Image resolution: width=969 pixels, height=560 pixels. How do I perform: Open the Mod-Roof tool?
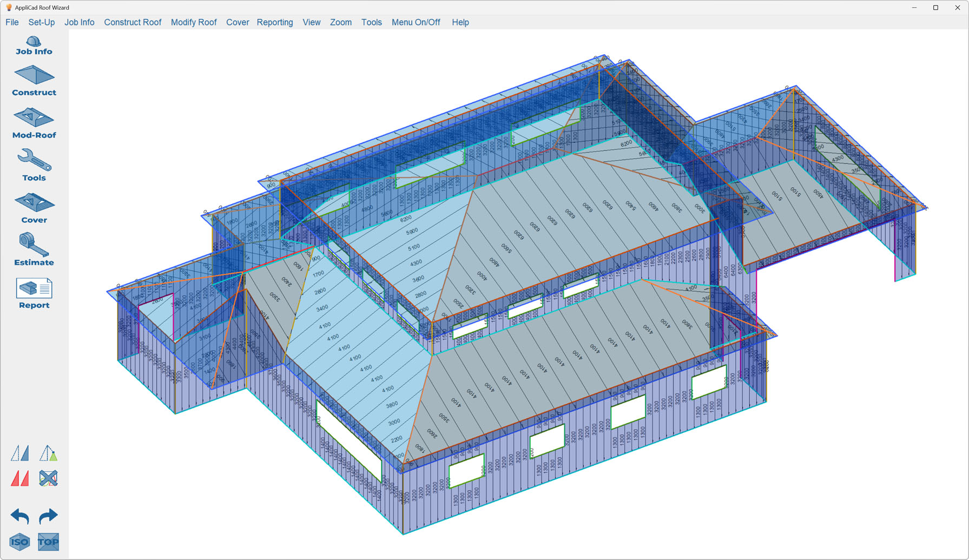34,123
